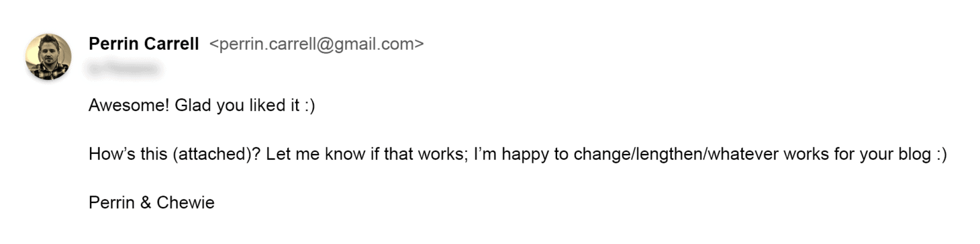
Task: Click the blurred recipient line under sender
Action: pos(124,66)
